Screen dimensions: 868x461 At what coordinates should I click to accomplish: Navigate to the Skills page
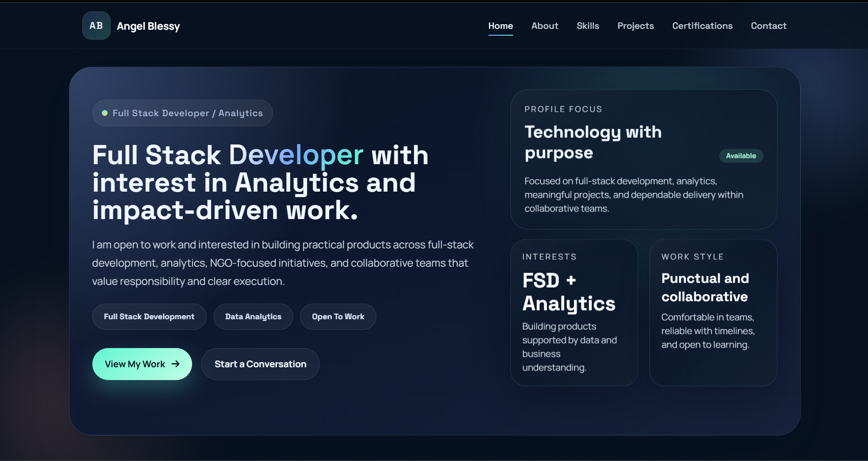coord(588,26)
